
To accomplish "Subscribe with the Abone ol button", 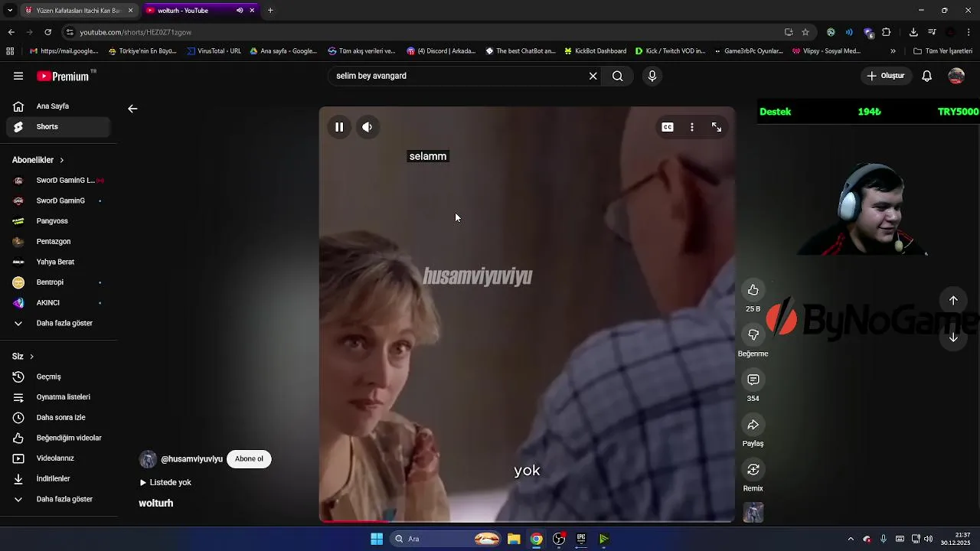I will coord(249,459).
